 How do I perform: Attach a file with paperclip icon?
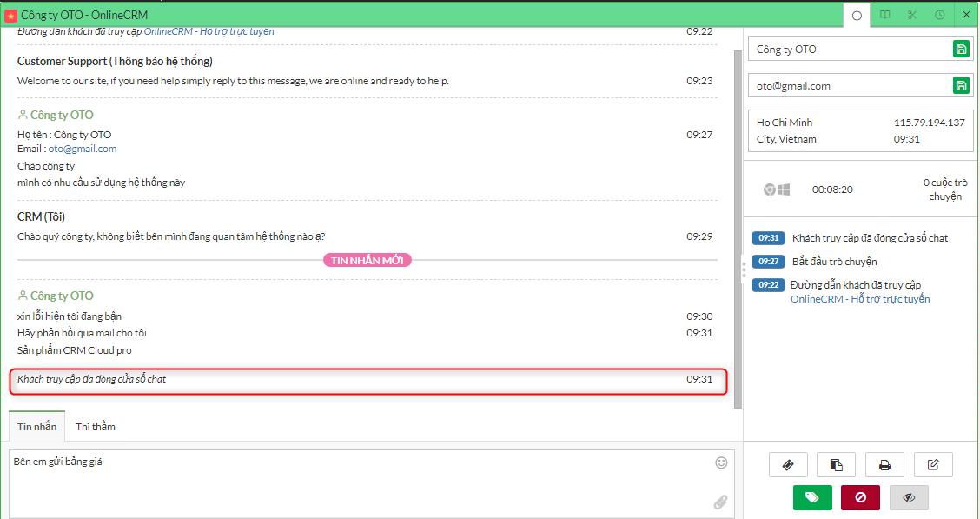[x=720, y=502]
